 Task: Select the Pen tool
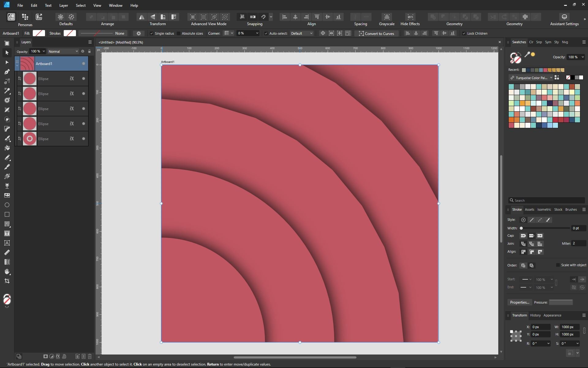tap(7, 72)
